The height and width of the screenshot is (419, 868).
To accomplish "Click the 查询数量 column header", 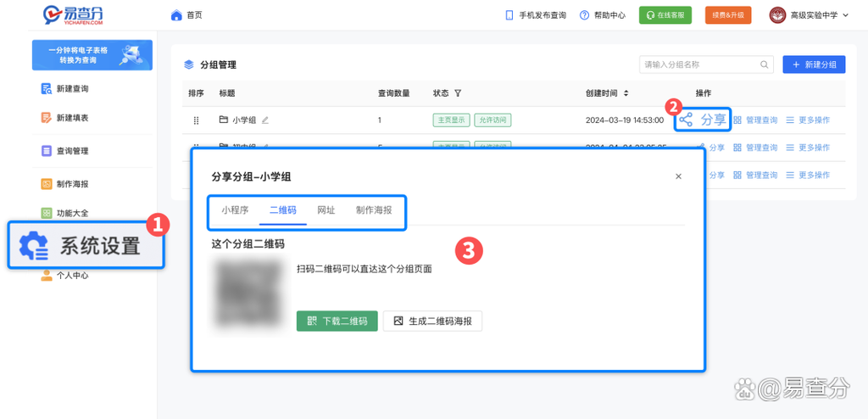I will pos(393,93).
